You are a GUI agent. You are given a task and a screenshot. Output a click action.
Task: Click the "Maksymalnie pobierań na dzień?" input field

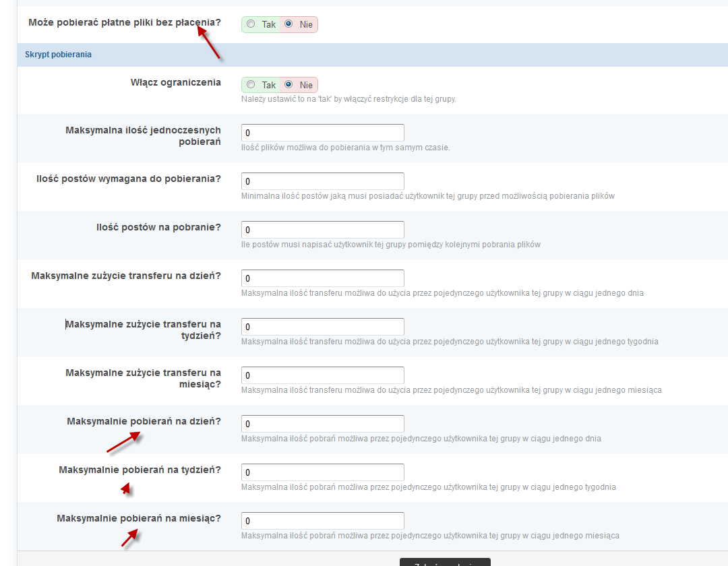pyautogui.click(x=322, y=423)
